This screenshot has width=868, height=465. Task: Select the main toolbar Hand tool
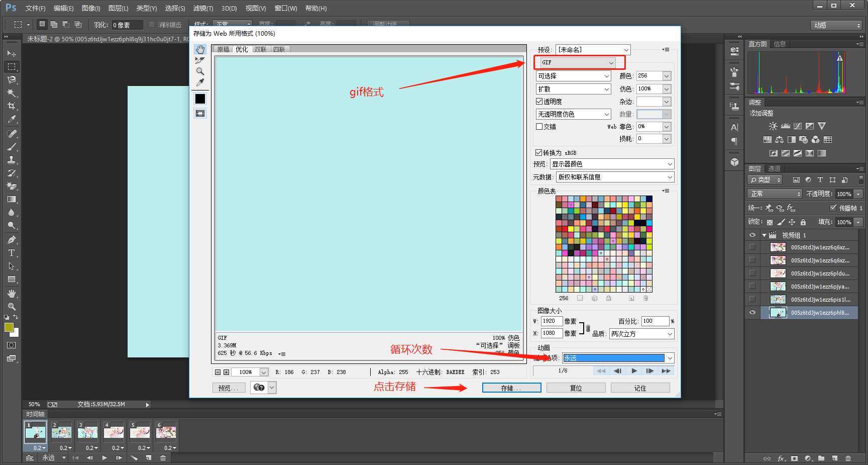(12, 294)
